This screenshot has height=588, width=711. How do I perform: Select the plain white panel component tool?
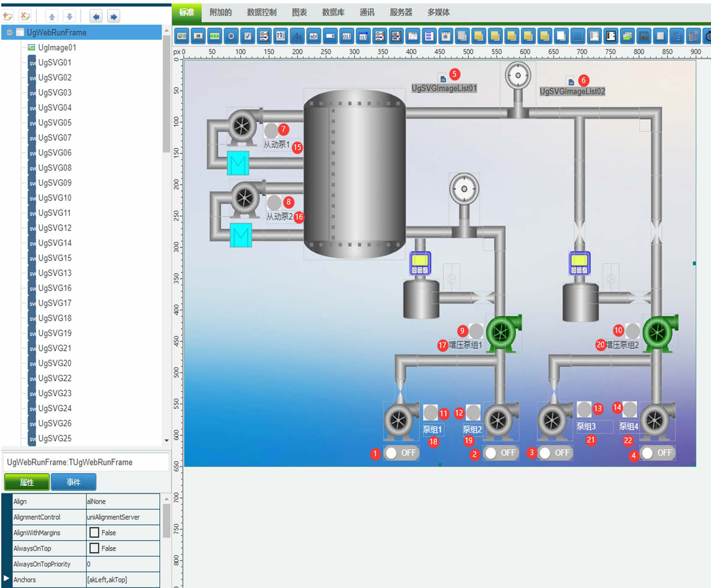pyautogui.click(x=561, y=36)
